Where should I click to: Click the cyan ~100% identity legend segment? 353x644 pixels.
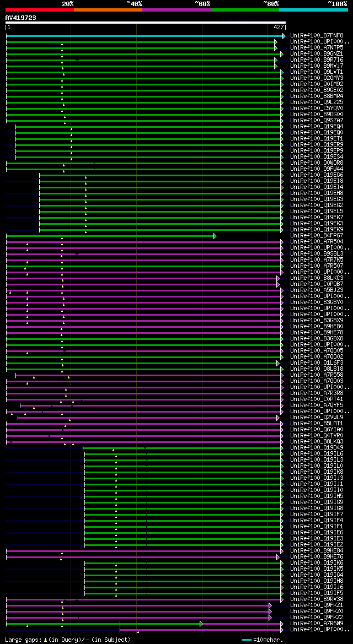coord(313,9)
